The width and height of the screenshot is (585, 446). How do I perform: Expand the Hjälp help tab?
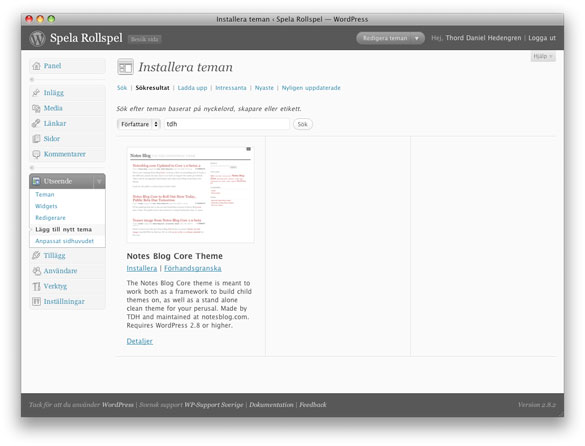pos(543,56)
